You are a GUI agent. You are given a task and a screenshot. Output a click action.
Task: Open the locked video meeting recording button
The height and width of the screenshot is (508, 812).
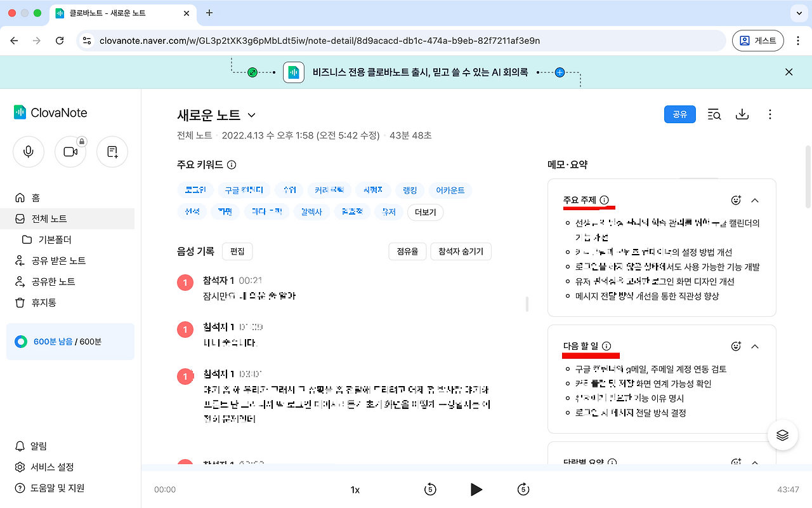click(x=70, y=152)
